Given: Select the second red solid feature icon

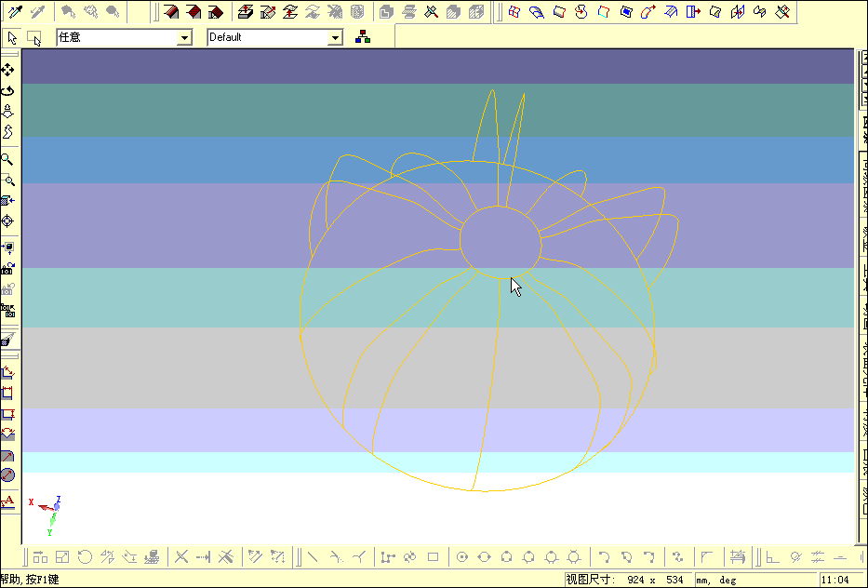Looking at the screenshot, I should [x=194, y=11].
